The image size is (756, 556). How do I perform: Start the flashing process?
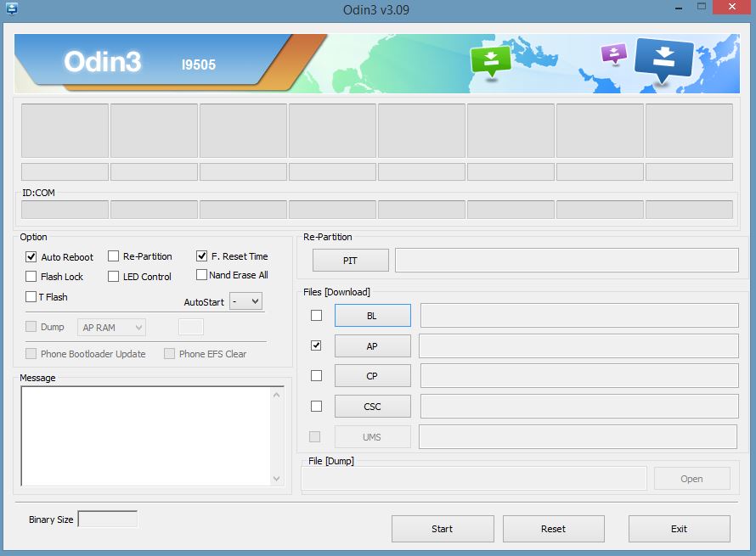[443, 529]
